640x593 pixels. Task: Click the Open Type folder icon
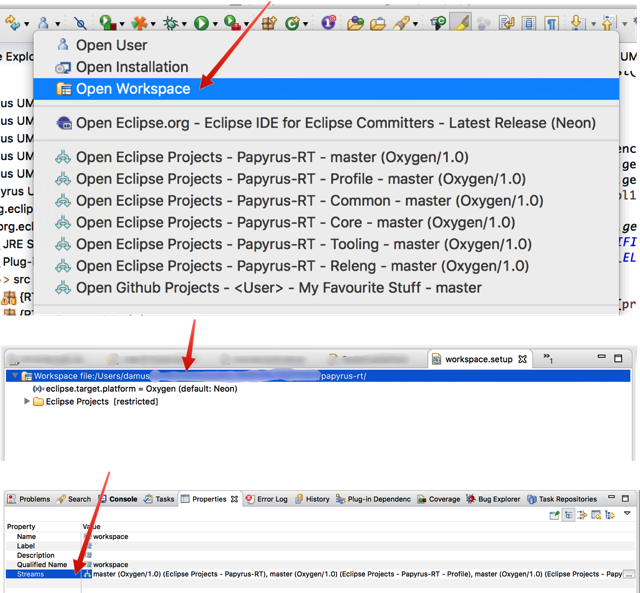coord(355,23)
